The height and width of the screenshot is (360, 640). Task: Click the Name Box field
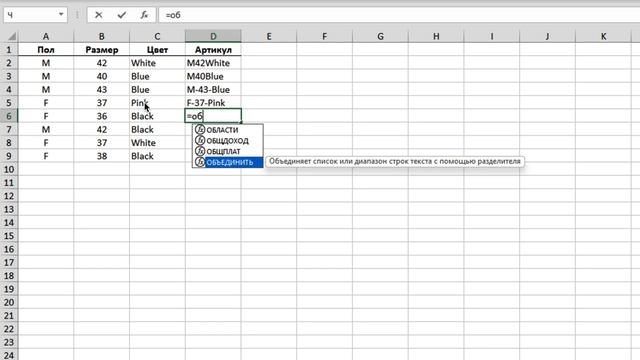pyautogui.click(x=31, y=15)
